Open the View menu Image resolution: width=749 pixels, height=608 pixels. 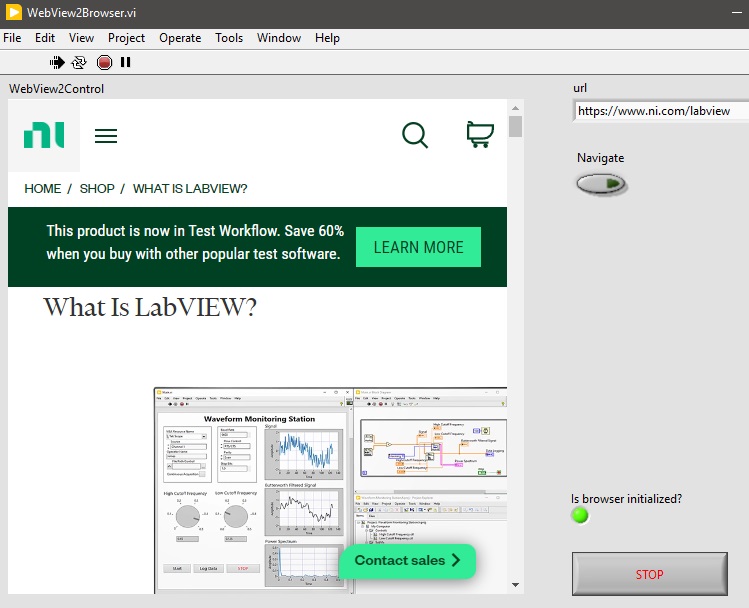(81, 38)
